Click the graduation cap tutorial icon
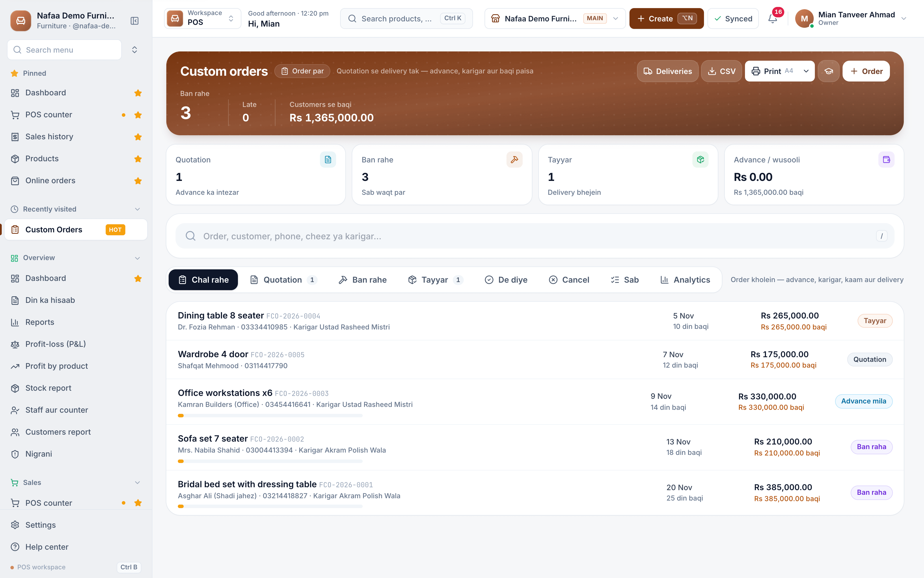Screen dimensions: 924x578 click(x=828, y=71)
